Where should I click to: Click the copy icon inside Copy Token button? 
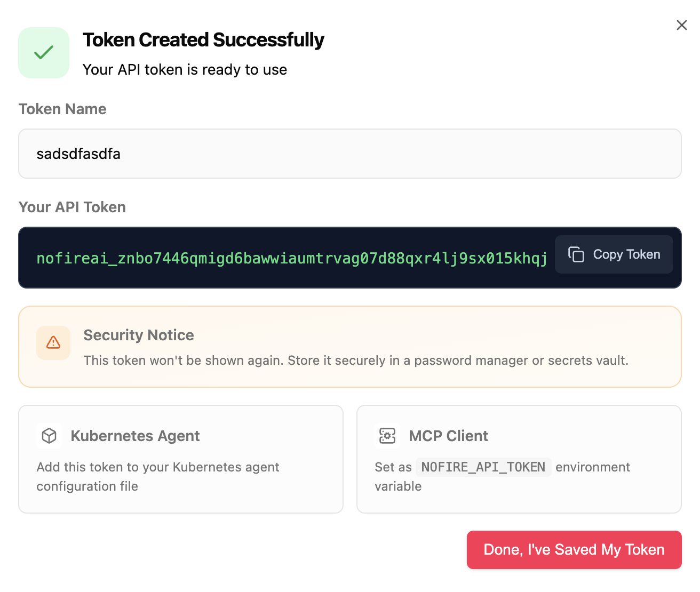(577, 254)
